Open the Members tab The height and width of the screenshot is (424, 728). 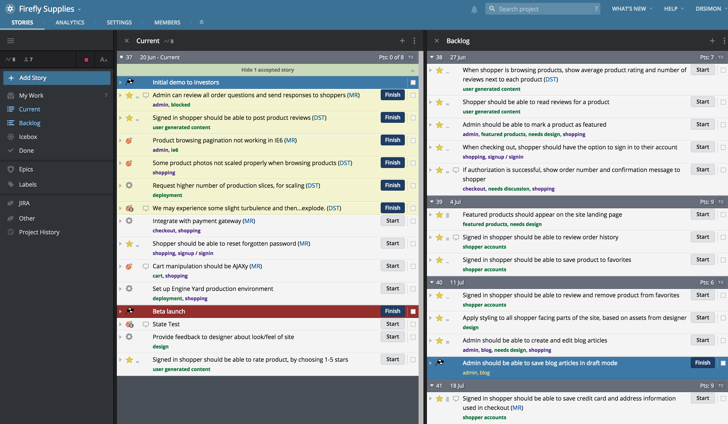[167, 22]
